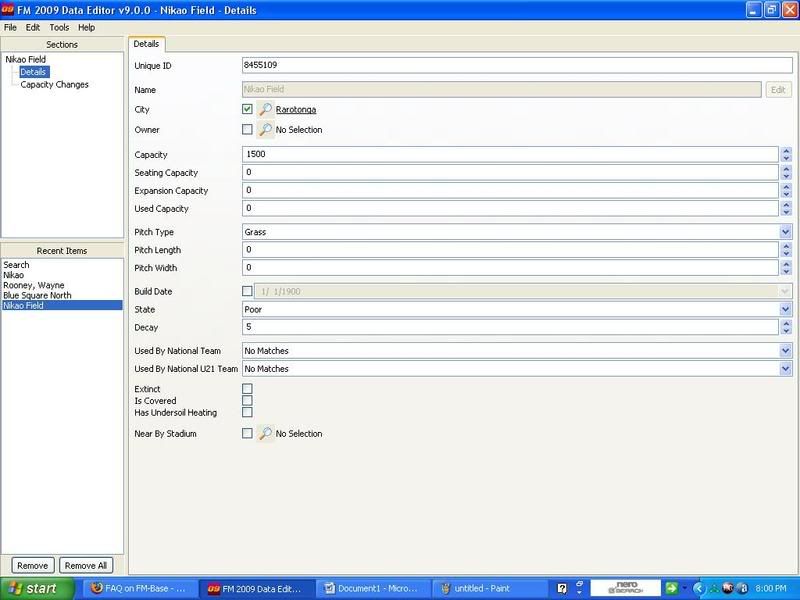The image size is (800, 600).
Task: Open the File menu
Action: pyautogui.click(x=10, y=28)
